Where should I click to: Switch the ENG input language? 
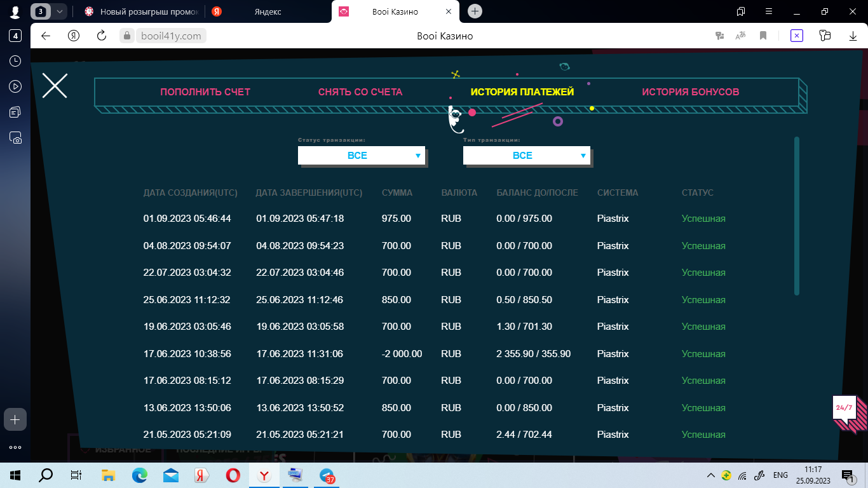[x=780, y=475]
